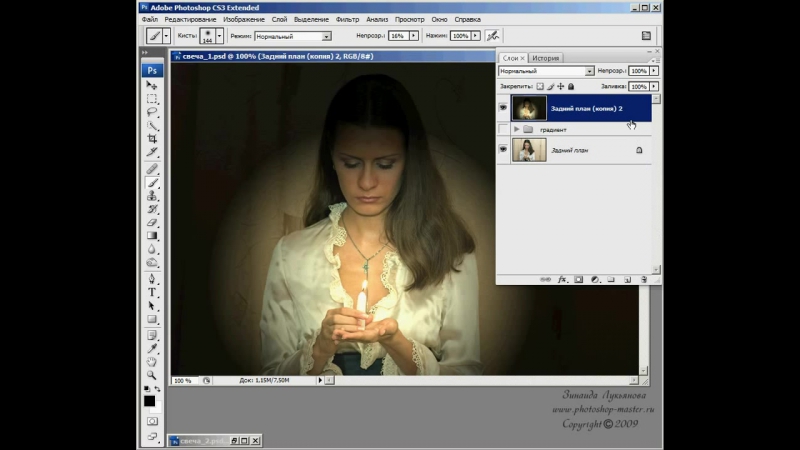Click add layer style fx button
The image size is (800, 450).
click(x=562, y=280)
